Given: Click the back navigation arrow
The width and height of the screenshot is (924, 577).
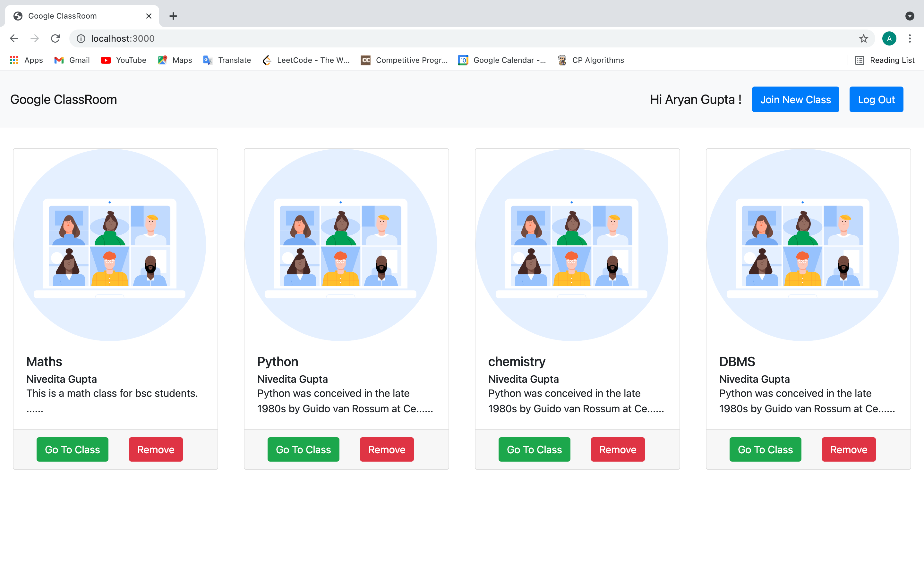Looking at the screenshot, I should tap(14, 38).
